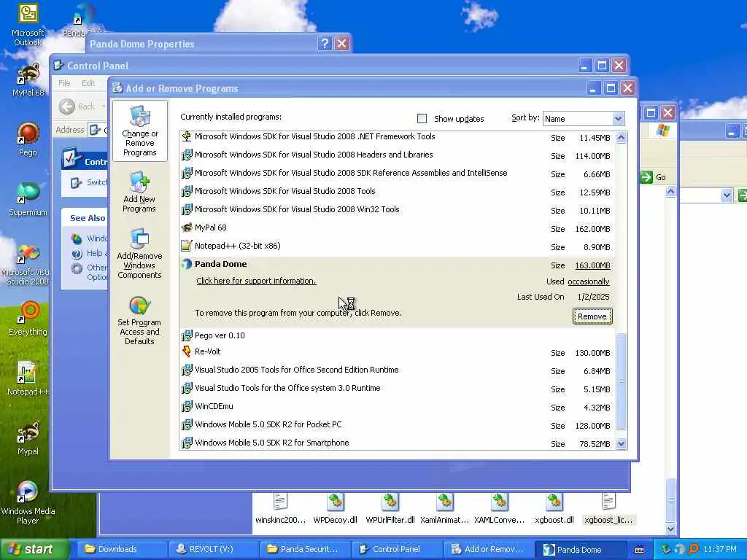Select Microsoft Windows SDK Headers and Libraries entry
747x560 pixels.
pos(397,155)
